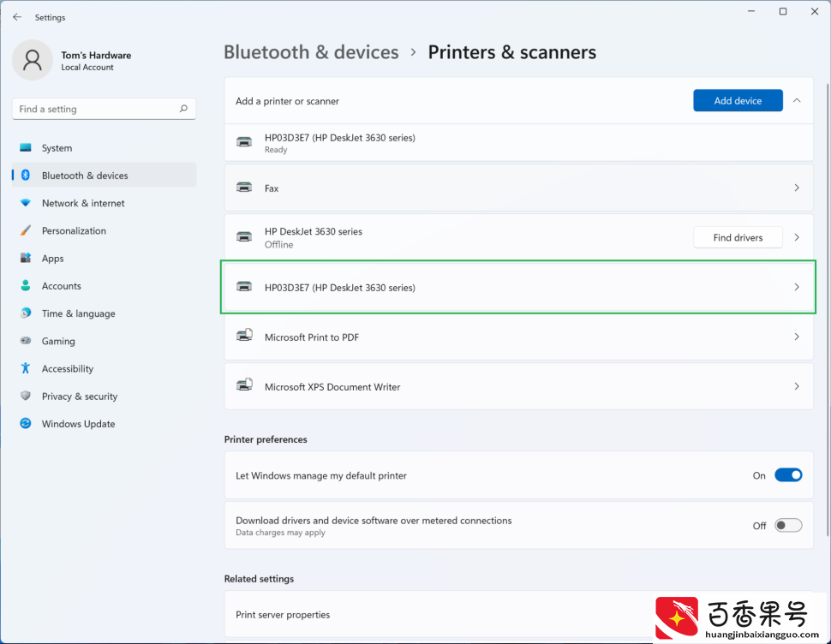Click the Microsoft Print to PDF icon
The image size is (831, 644).
point(244,335)
